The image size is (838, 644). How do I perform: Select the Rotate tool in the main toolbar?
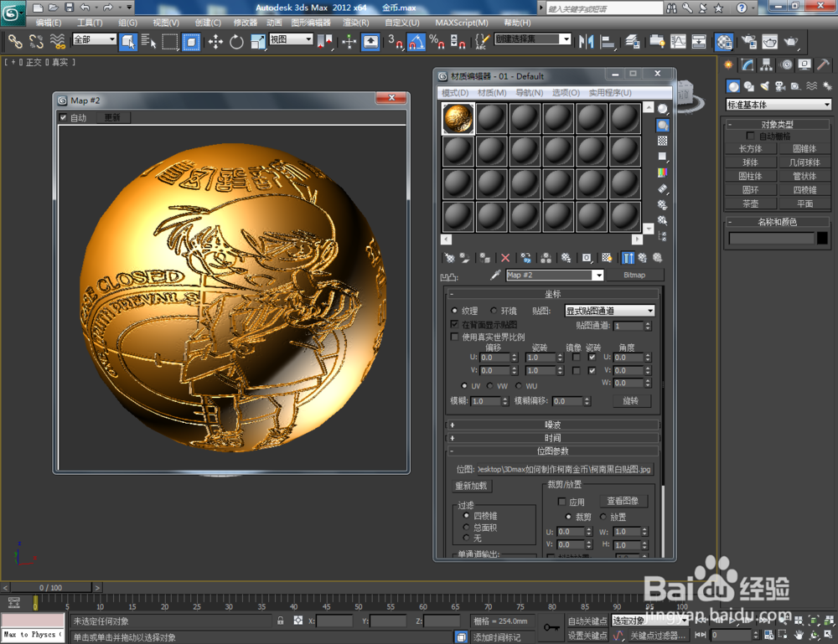click(238, 42)
